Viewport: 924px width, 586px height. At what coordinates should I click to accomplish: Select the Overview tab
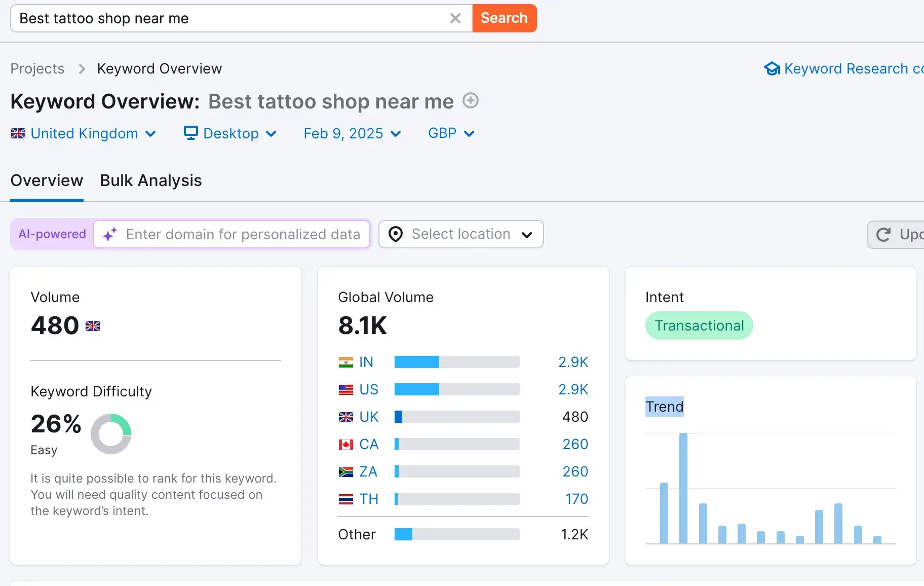47,180
